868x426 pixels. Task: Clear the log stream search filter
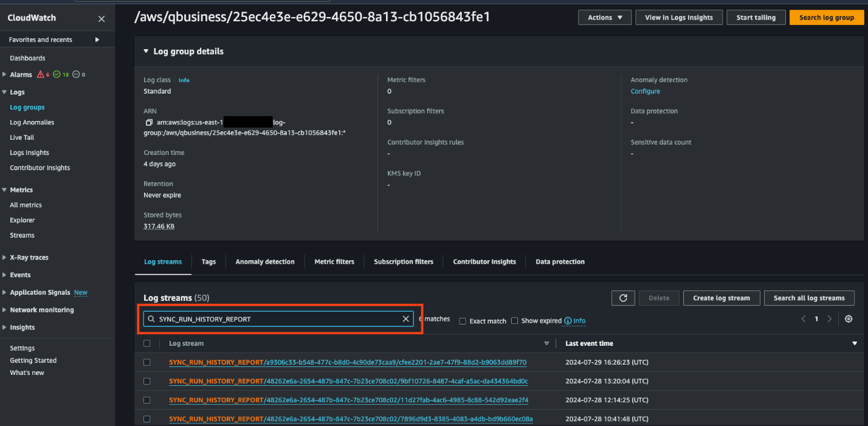coord(406,319)
